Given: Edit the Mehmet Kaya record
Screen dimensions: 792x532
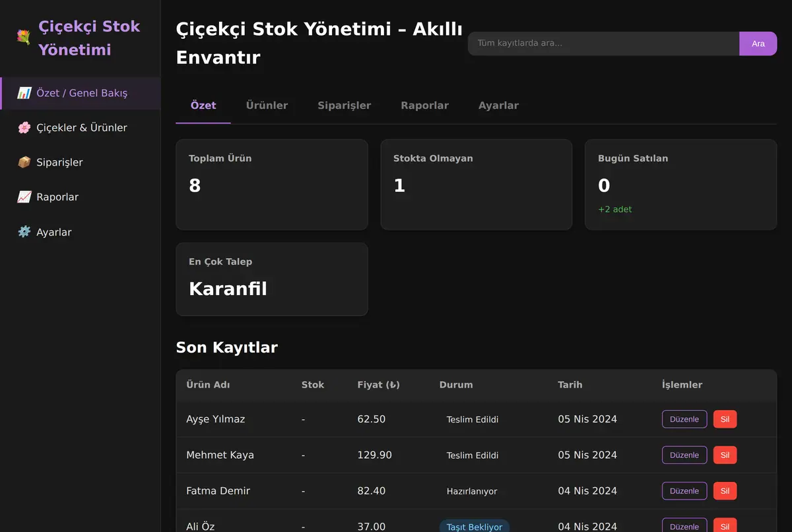Looking at the screenshot, I should click(684, 455).
